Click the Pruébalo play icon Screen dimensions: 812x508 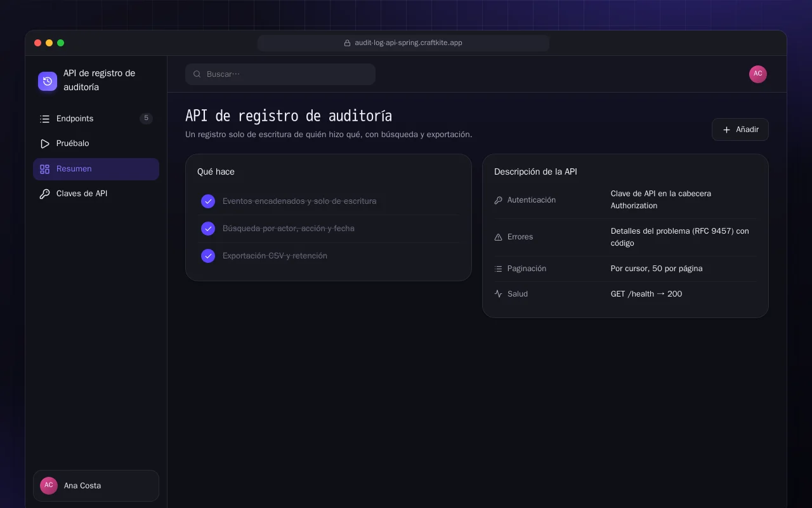pyautogui.click(x=44, y=144)
